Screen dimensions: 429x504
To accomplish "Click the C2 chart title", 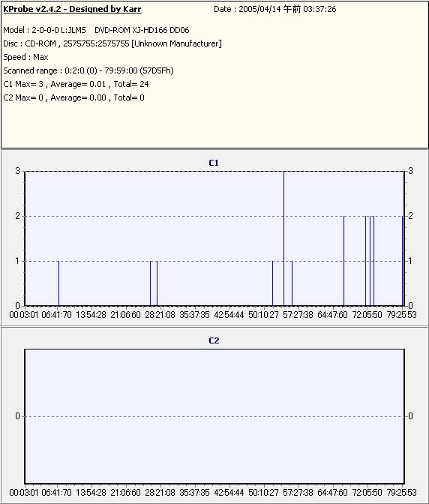I will pos(214,340).
